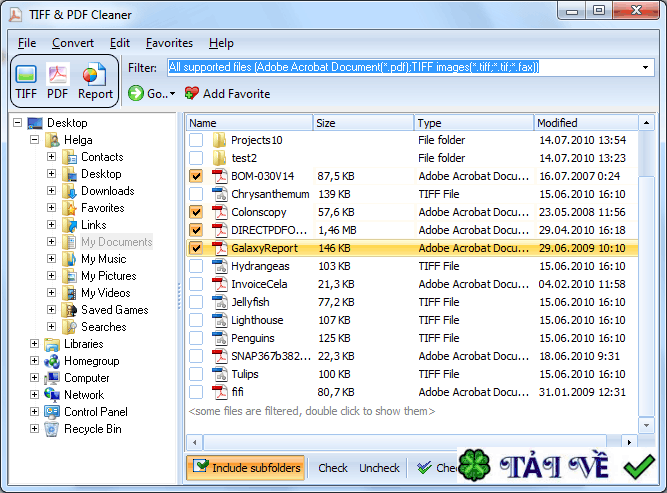Click the Tulips TIFF file icon
The image size is (667, 493).
pos(219,374)
